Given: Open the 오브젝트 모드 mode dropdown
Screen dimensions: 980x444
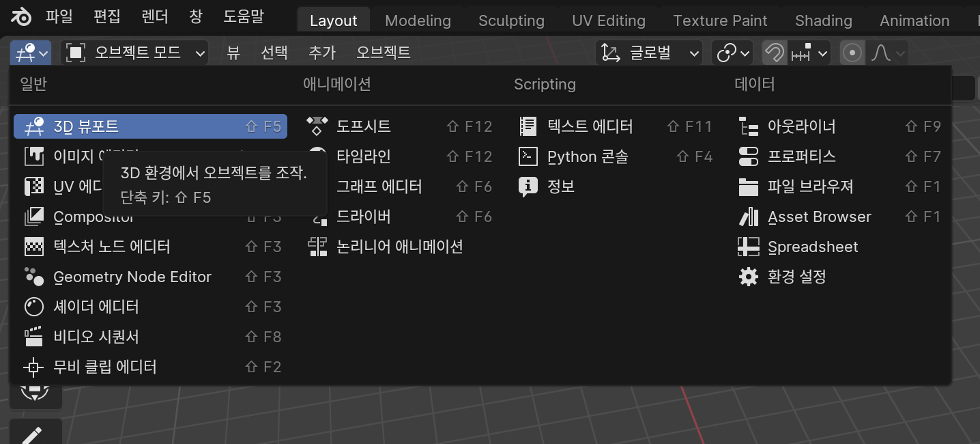Looking at the screenshot, I should click(134, 52).
